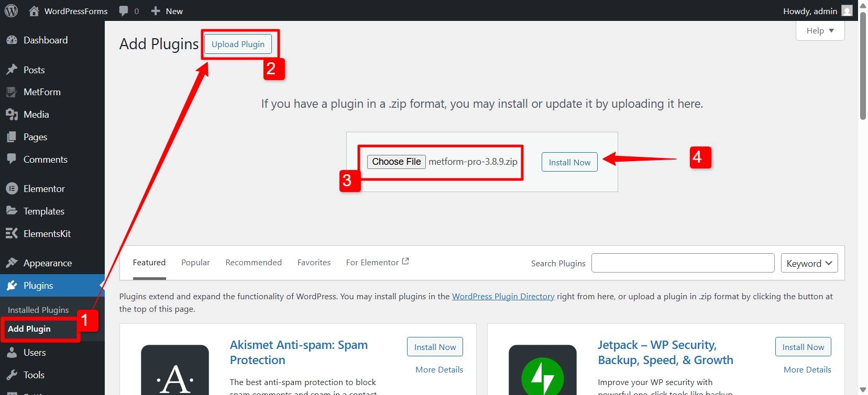This screenshot has width=868, height=395.
Task: Switch to the Featured tab
Action: 149,263
